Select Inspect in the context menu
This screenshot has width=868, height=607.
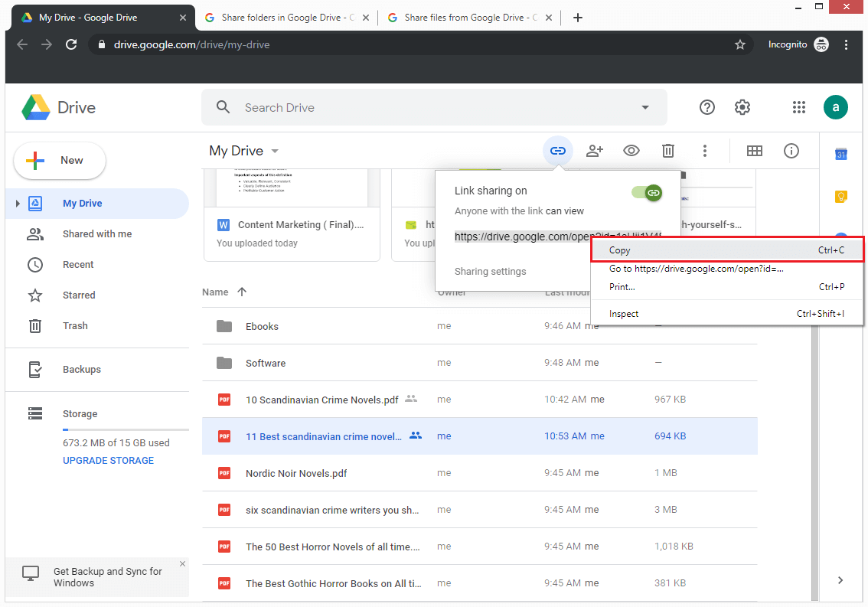pos(727,314)
